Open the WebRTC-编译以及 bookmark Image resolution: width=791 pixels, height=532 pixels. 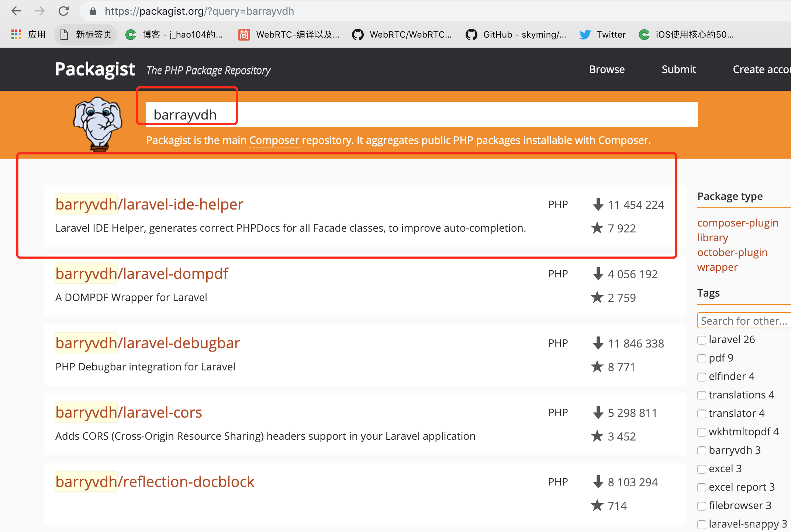pos(289,35)
